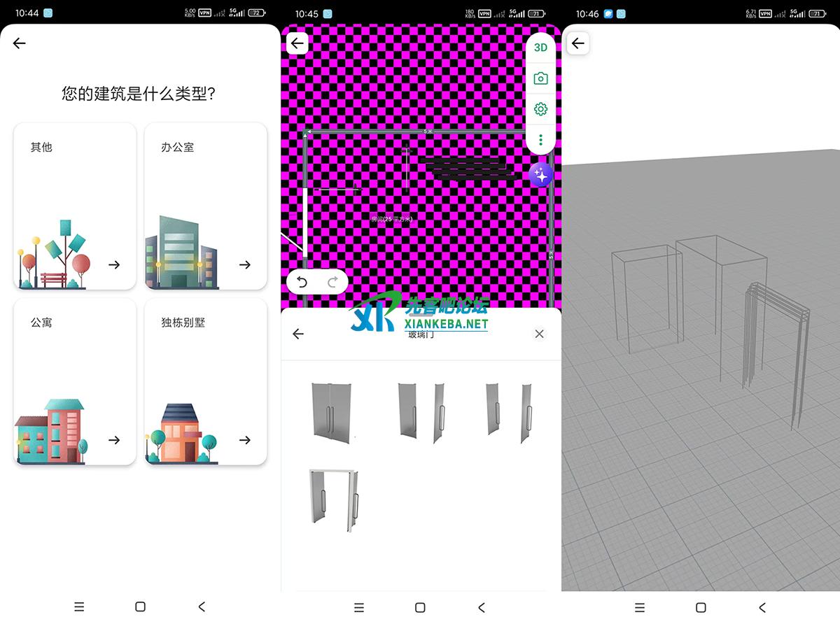This screenshot has width=840, height=624.
Task: Redo the floor plan edit
Action: click(x=333, y=282)
